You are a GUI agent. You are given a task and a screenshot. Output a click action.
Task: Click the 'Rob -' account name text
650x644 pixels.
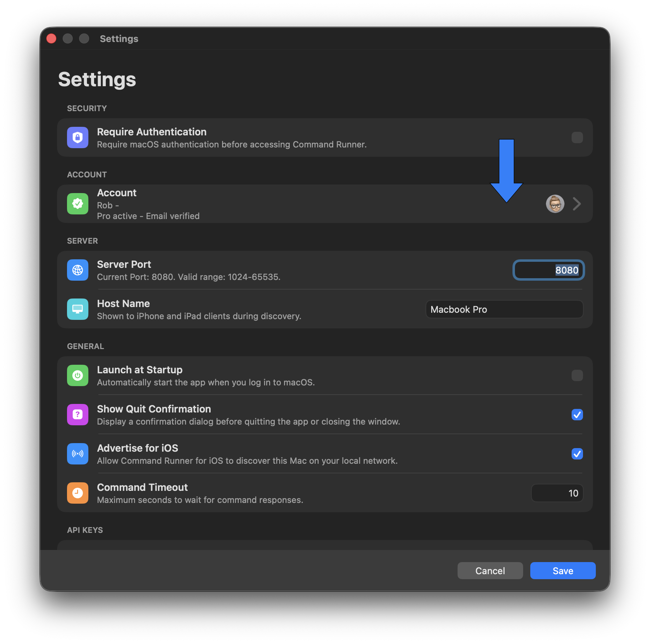[108, 206]
